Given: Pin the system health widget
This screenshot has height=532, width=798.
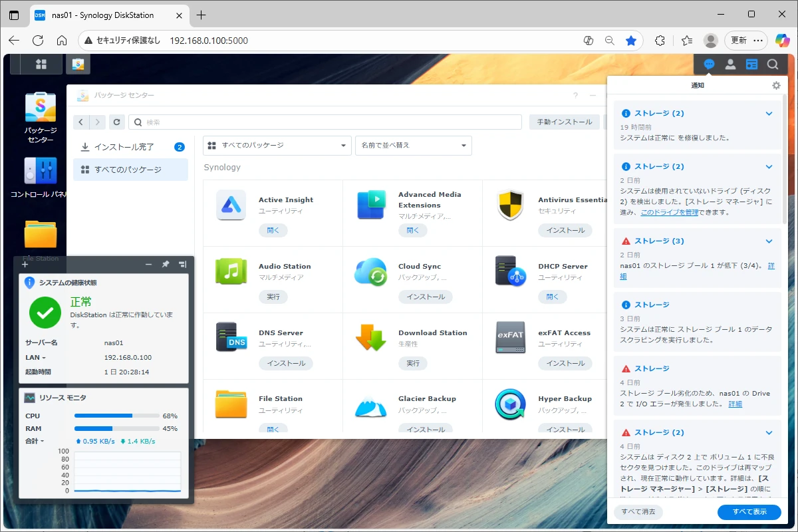Looking at the screenshot, I should coord(166,265).
